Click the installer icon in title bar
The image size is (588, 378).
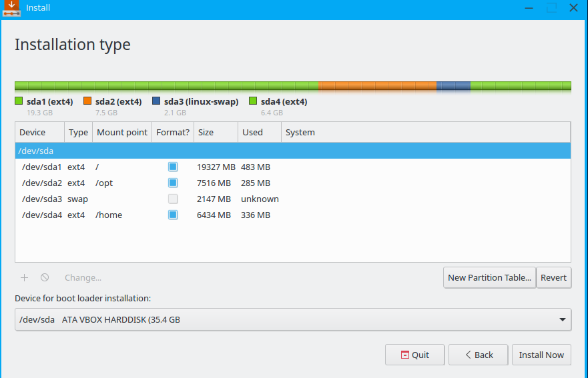coord(11,8)
